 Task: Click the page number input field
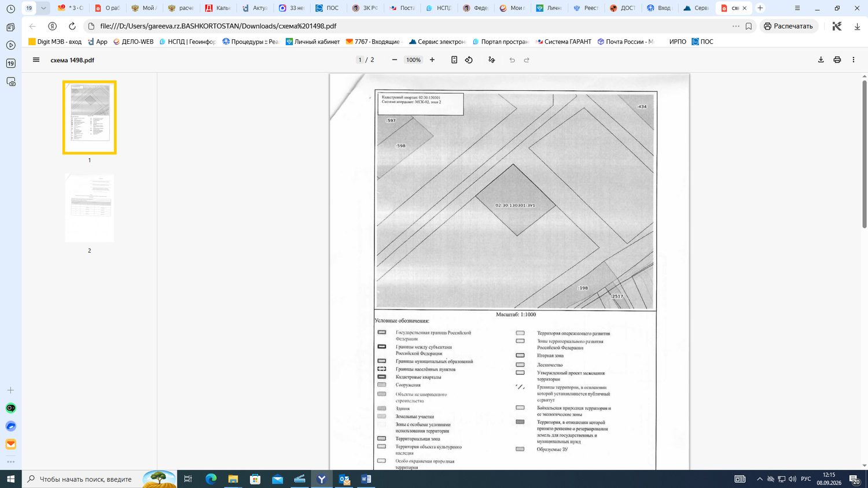[360, 60]
